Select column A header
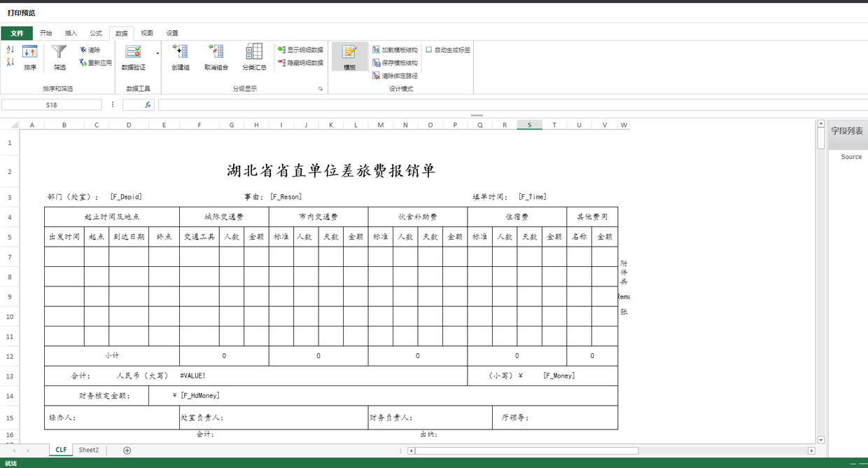 (x=32, y=125)
